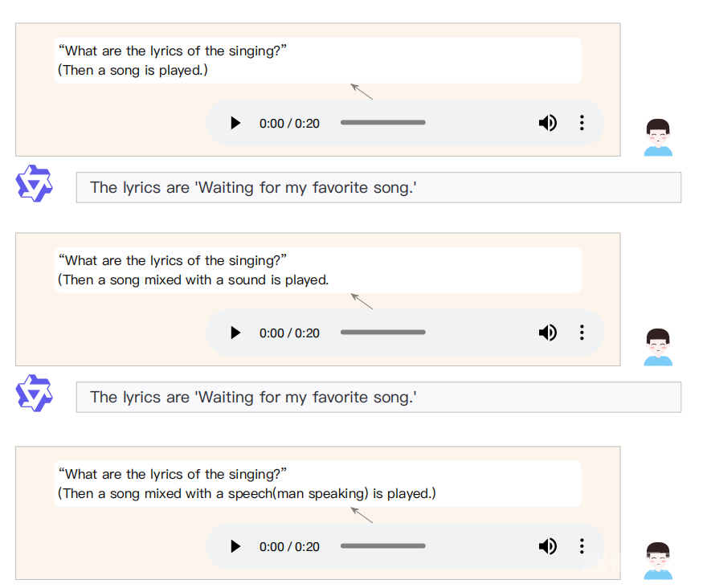Click the user avatar beside second message
The height and width of the screenshot is (588, 703).
(658, 347)
